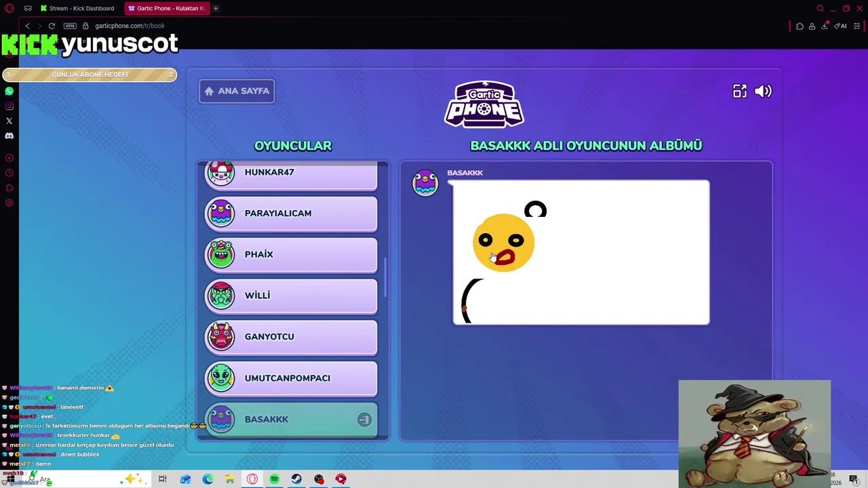
Task: Click BASAKKK avatar beside the drawing
Action: coord(425,183)
